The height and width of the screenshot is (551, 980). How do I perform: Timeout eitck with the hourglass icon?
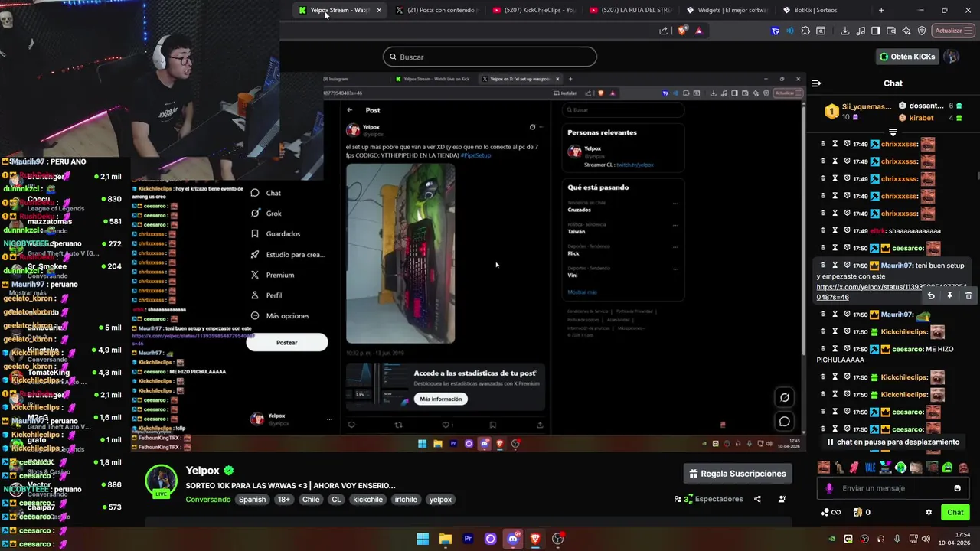(x=835, y=230)
